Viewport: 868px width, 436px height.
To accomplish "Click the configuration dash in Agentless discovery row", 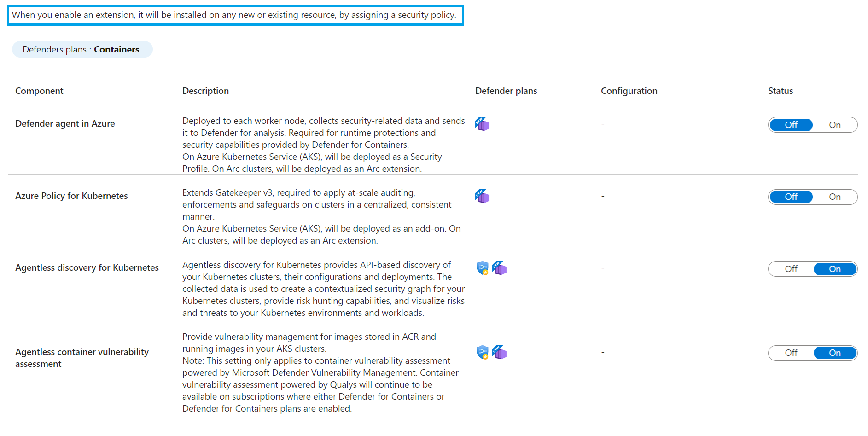I will [603, 268].
